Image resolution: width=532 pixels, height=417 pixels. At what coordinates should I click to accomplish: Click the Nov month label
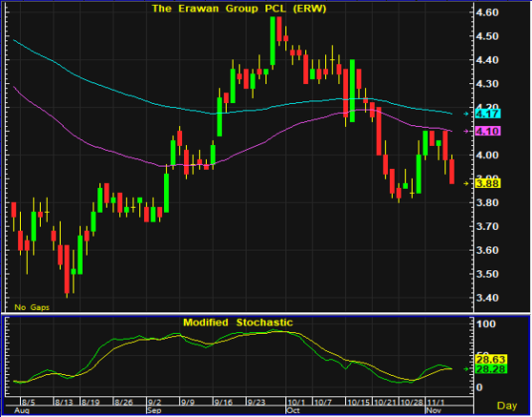(434, 410)
